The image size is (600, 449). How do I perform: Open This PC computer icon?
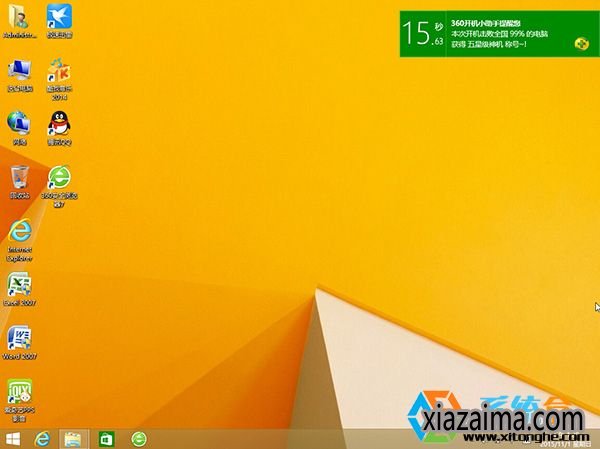coord(20,76)
